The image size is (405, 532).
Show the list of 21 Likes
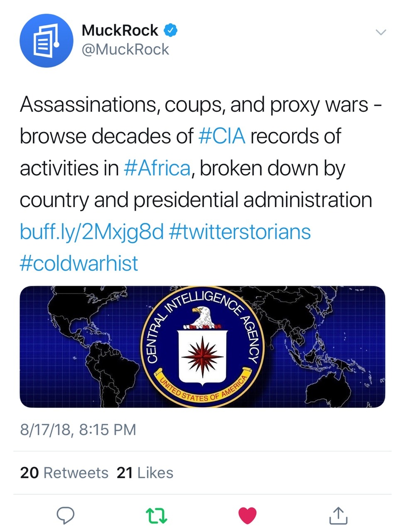point(145,473)
